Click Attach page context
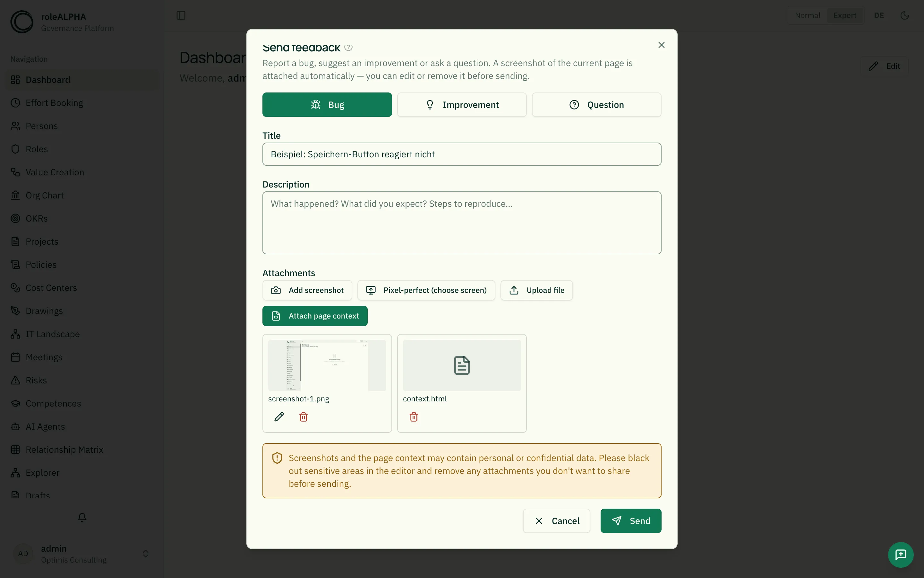 pos(315,316)
